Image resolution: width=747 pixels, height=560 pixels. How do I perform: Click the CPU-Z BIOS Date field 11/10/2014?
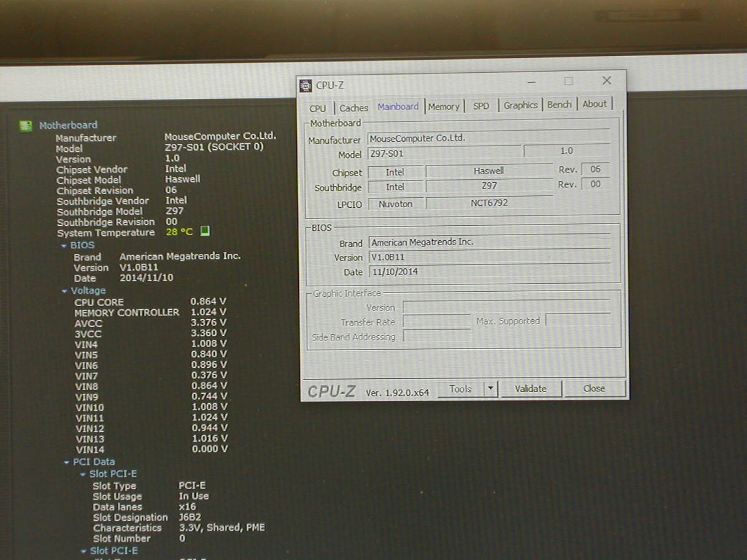click(x=489, y=272)
